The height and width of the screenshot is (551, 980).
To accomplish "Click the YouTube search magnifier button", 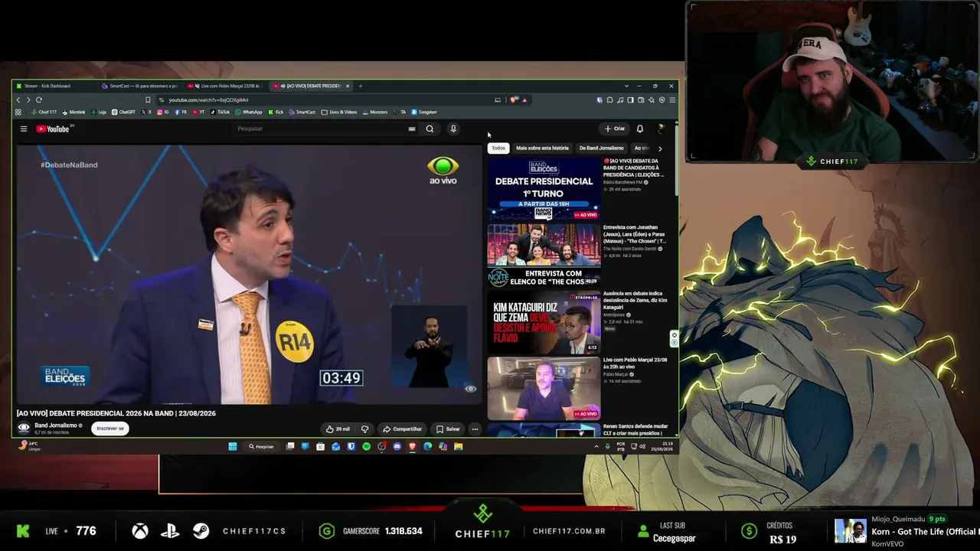I will (430, 129).
